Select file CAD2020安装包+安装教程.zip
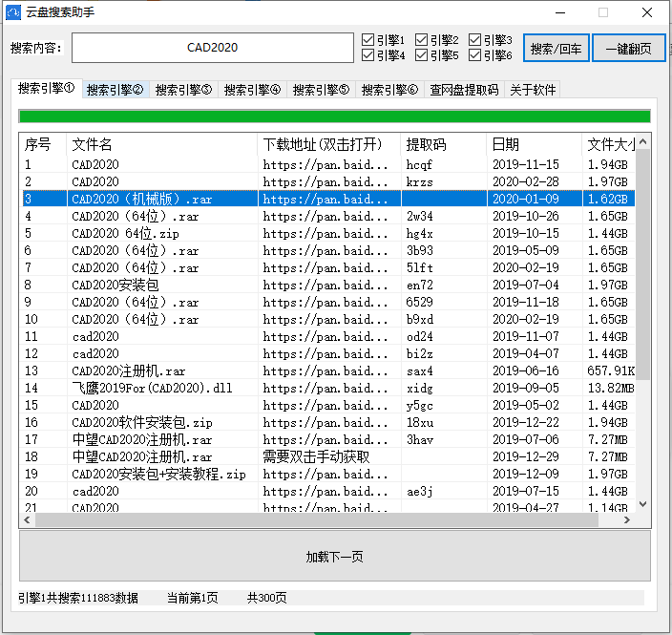Screen dimensions: 672x635 coord(158,475)
